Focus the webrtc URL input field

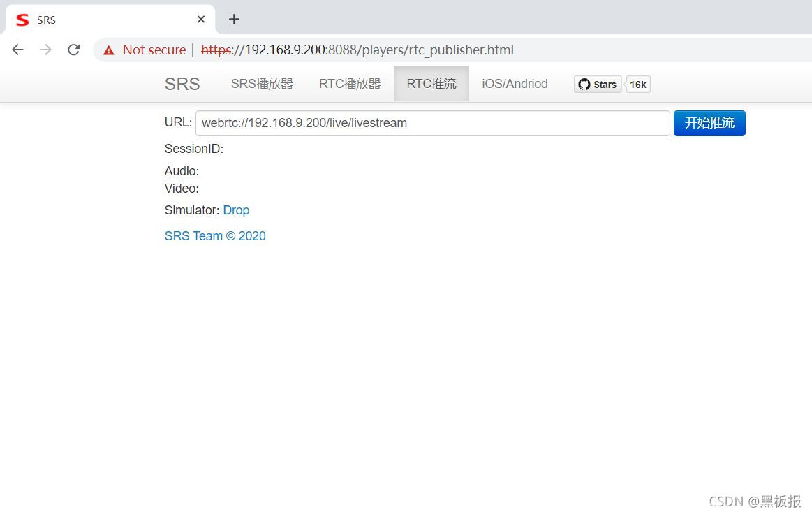432,124
